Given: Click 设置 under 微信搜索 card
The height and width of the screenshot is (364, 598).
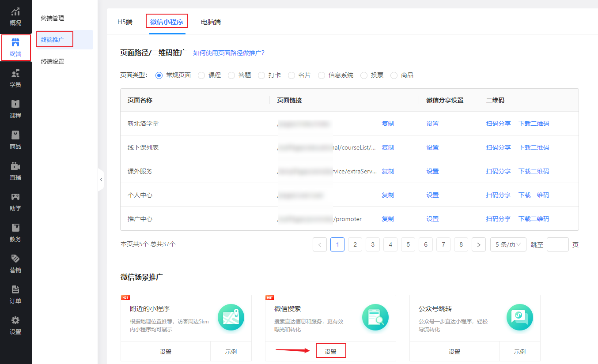Looking at the screenshot, I should (x=331, y=352).
